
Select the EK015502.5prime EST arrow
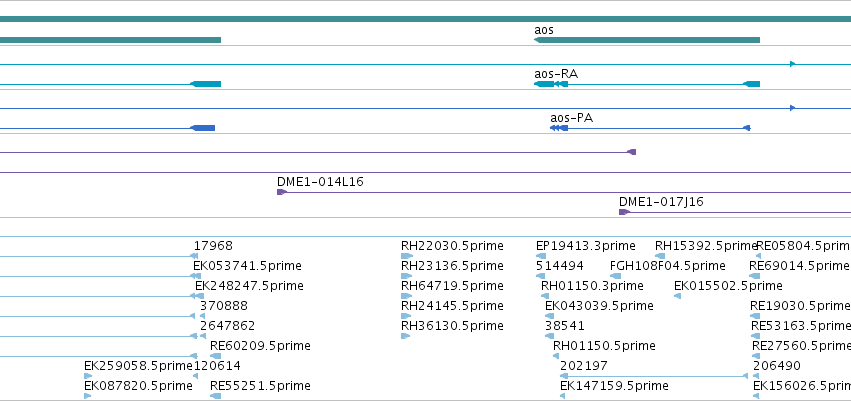click(x=677, y=296)
